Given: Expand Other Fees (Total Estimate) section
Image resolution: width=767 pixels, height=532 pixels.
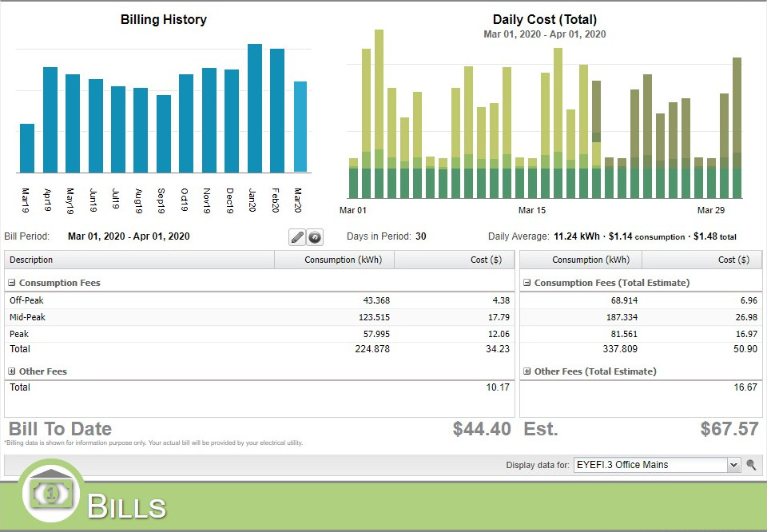Looking at the screenshot, I should coord(527,371).
